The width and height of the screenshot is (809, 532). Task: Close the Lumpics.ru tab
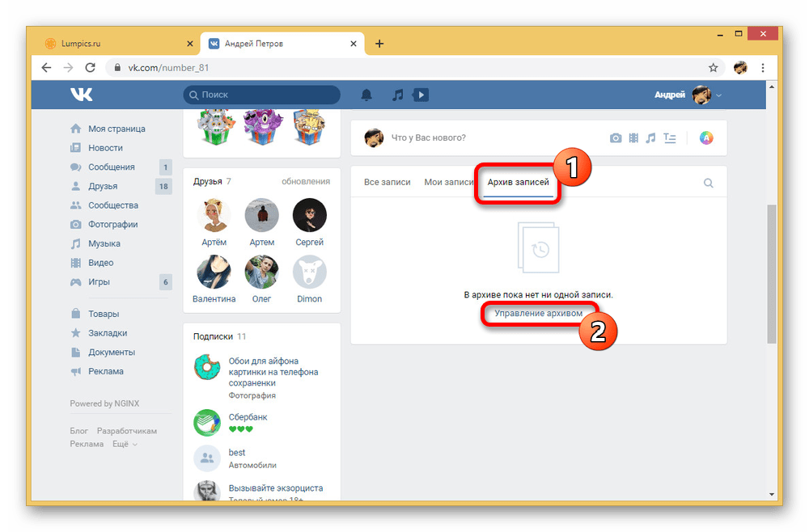190,44
